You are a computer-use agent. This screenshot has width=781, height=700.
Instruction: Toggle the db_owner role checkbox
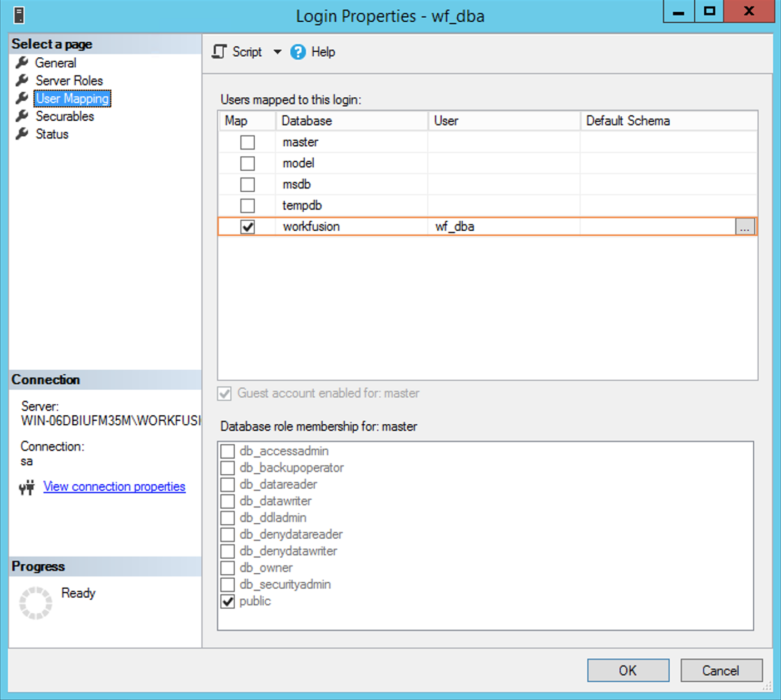pyautogui.click(x=228, y=568)
